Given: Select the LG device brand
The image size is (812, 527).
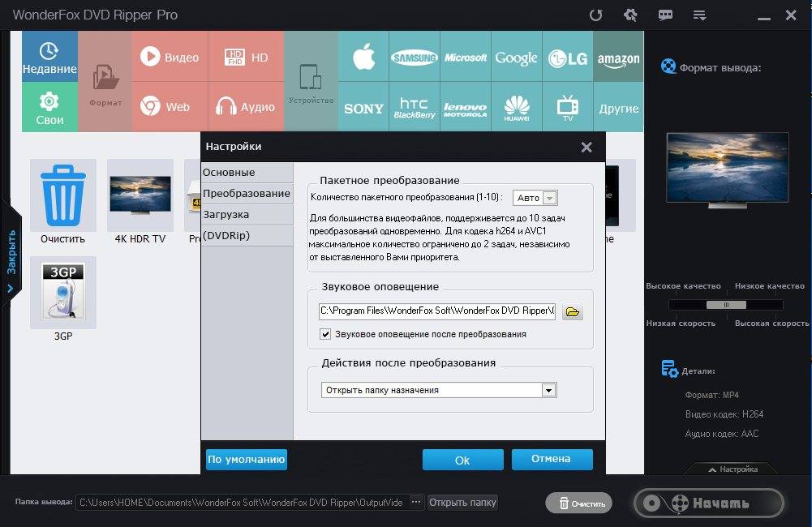Looking at the screenshot, I should [568, 57].
